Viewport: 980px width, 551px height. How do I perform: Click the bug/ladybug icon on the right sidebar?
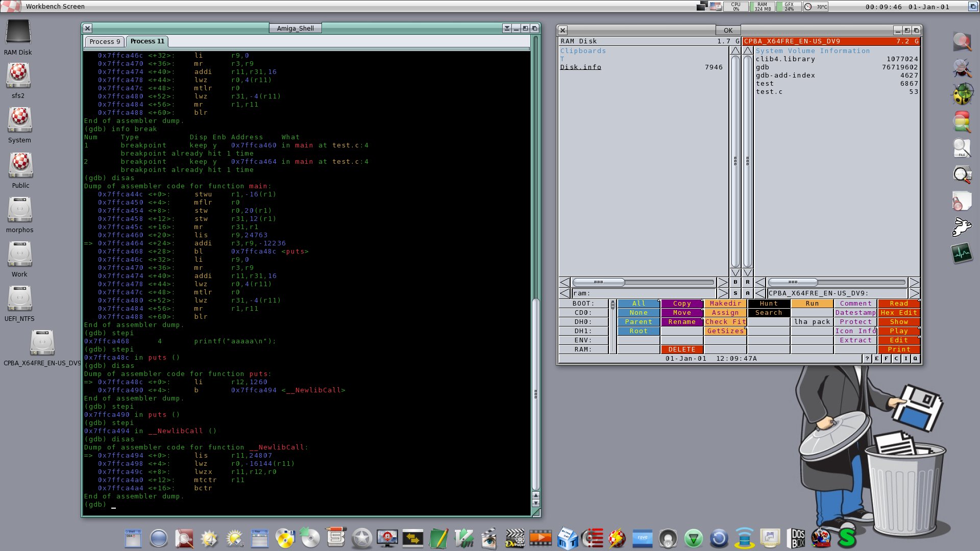click(x=962, y=94)
